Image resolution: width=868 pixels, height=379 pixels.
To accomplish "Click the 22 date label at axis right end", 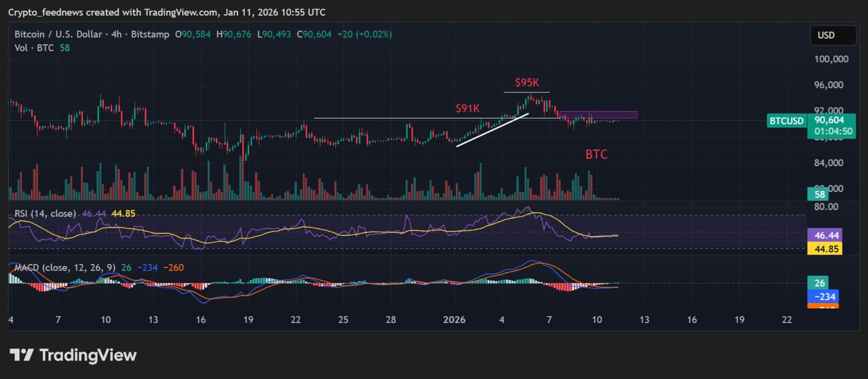I will 786,320.
